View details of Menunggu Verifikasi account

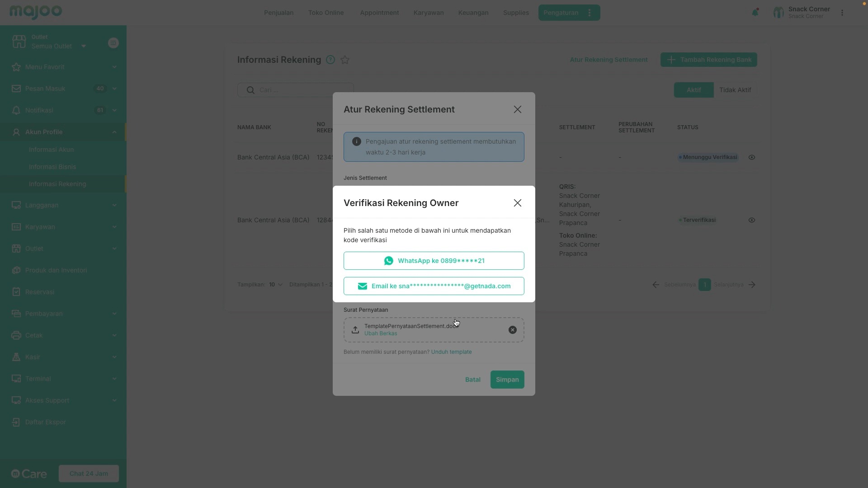pos(751,157)
